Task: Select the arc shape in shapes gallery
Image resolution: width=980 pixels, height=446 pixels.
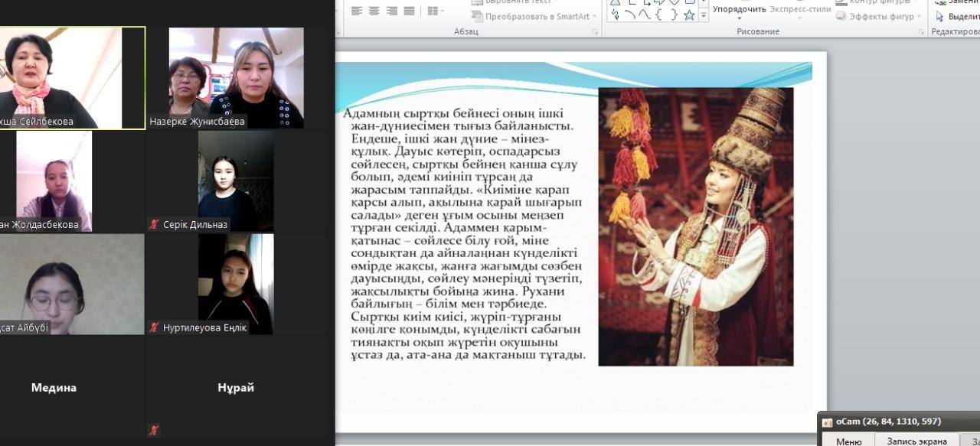Action: tap(629, 15)
